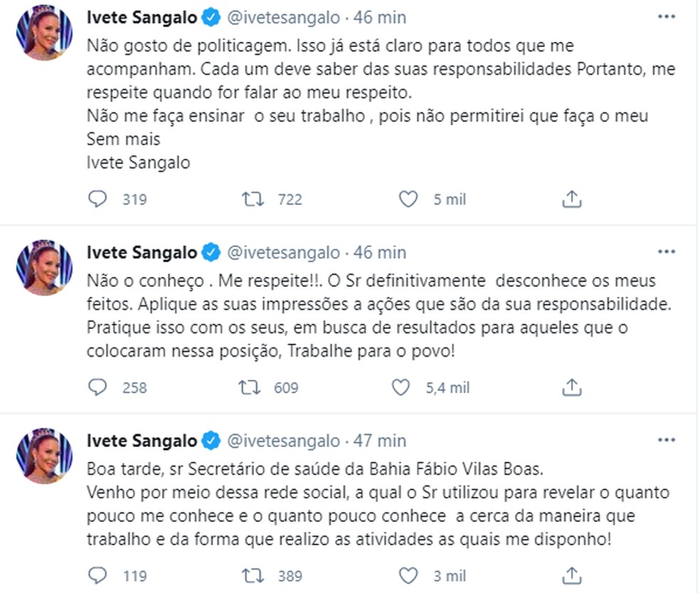Share the 'Boa tarde' tweet
Screen dimensions: 700x593
(572, 575)
